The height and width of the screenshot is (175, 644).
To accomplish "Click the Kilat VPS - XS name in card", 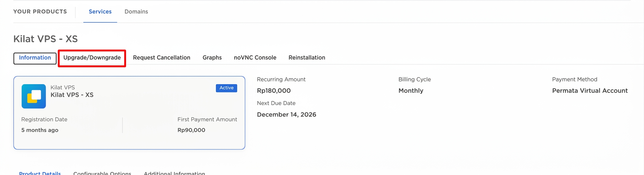I will click(x=72, y=95).
